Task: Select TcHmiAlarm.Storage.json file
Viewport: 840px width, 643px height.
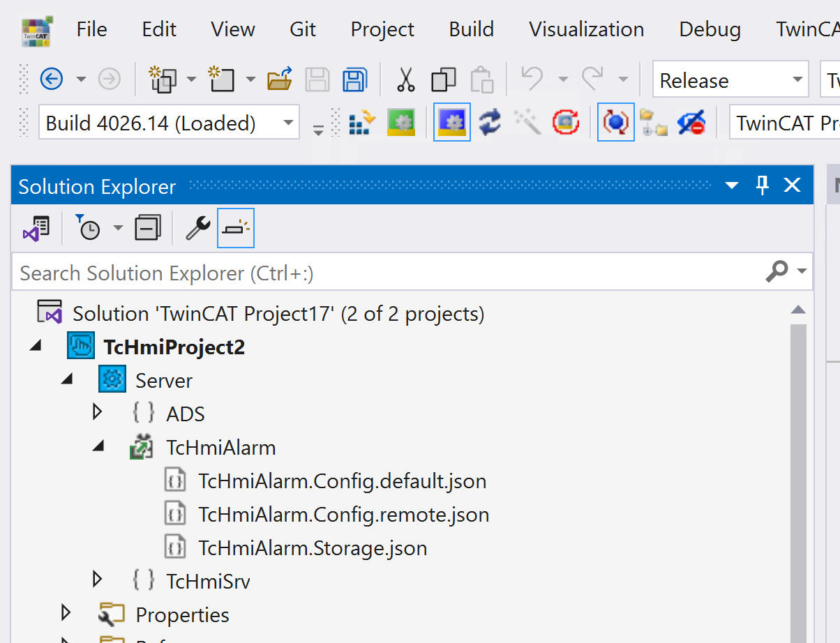Action: click(313, 548)
